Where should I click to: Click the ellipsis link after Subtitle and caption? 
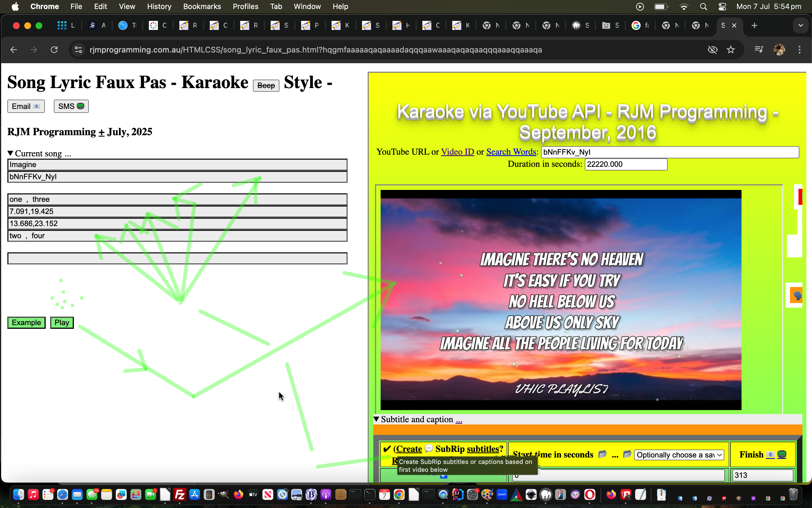pos(459,419)
